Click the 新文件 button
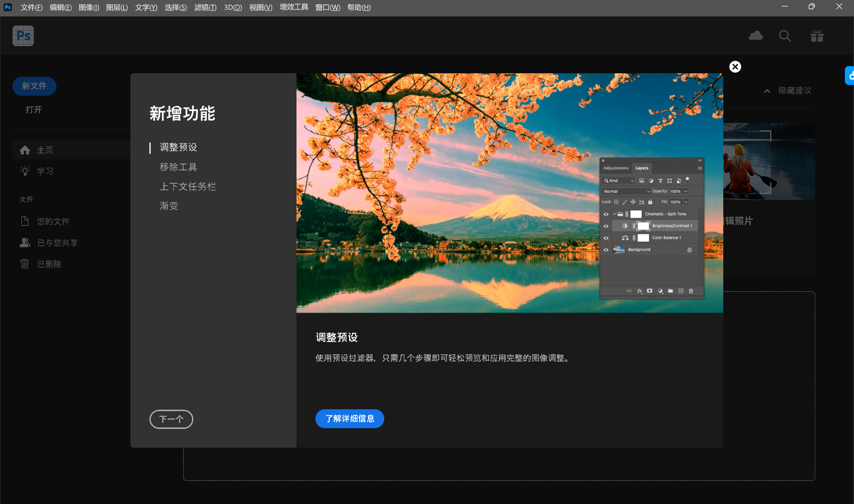854x504 pixels. point(34,86)
